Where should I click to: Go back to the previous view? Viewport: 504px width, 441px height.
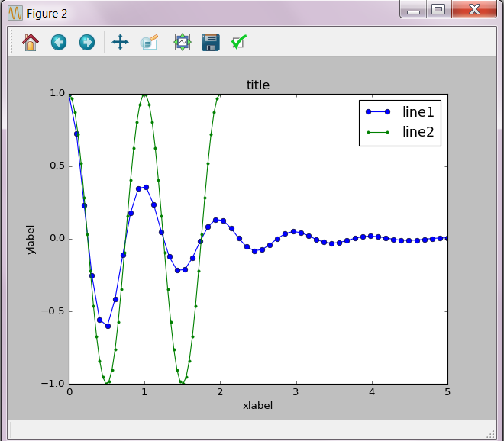point(59,42)
